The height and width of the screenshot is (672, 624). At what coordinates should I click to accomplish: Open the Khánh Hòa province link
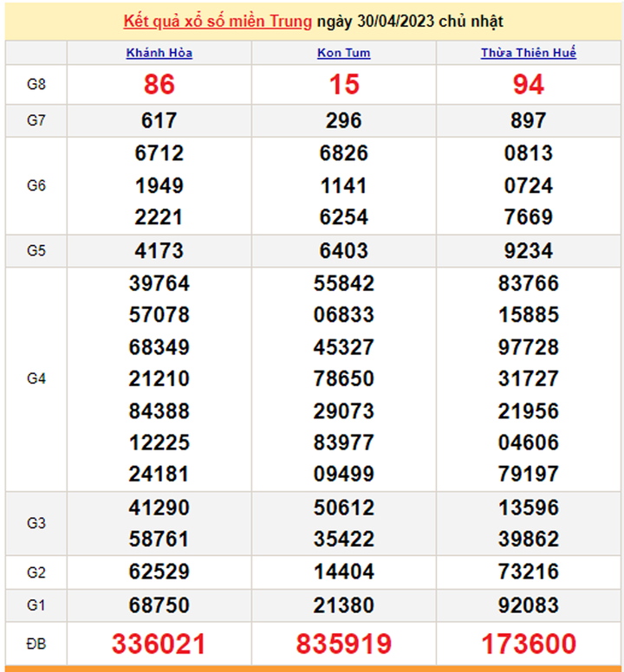[x=159, y=53]
